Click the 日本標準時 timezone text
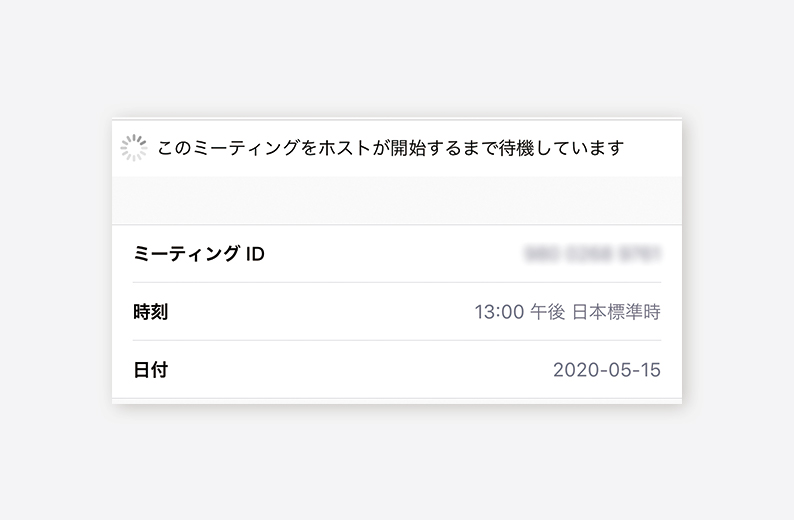 click(x=616, y=312)
